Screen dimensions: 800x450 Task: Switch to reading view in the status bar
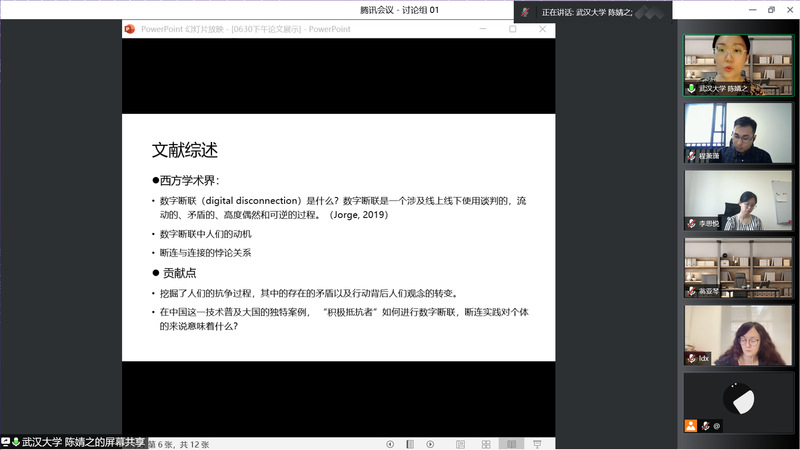pos(511,443)
